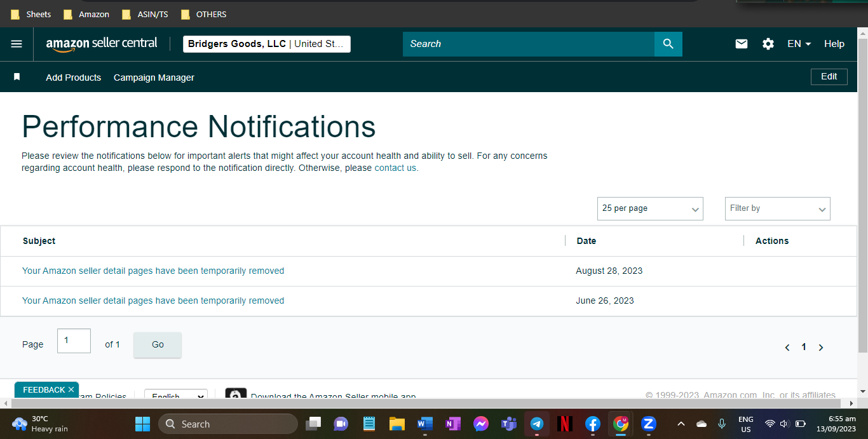Screen dimensions: 868x439
Task: Open the OTHERS bookmarks folder
Action: (204, 14)
